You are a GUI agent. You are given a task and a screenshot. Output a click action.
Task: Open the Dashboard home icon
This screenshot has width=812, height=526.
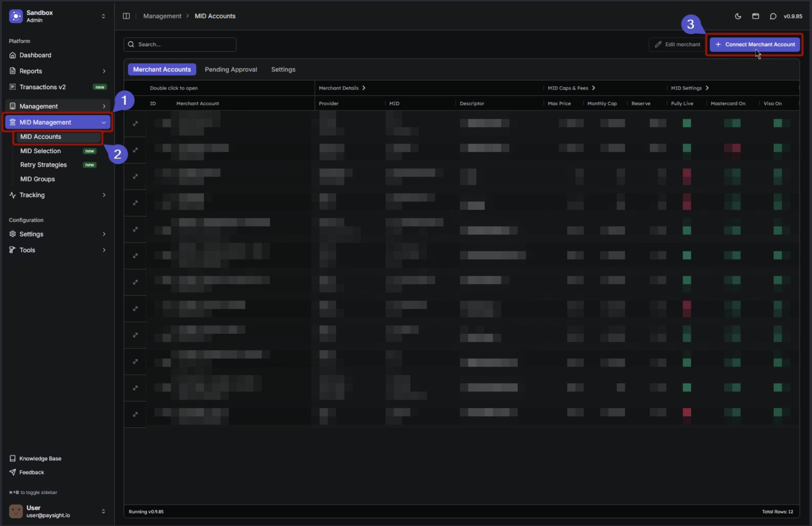[x=12, y=55]
